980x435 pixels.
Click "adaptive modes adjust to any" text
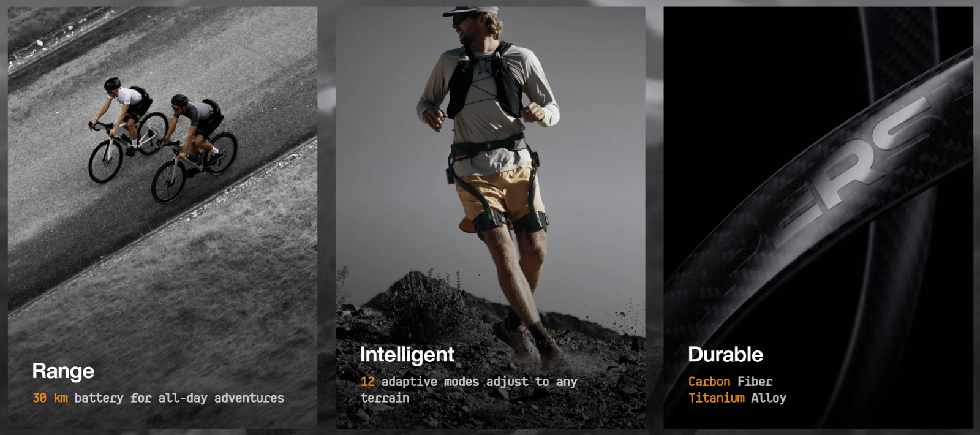480,382
